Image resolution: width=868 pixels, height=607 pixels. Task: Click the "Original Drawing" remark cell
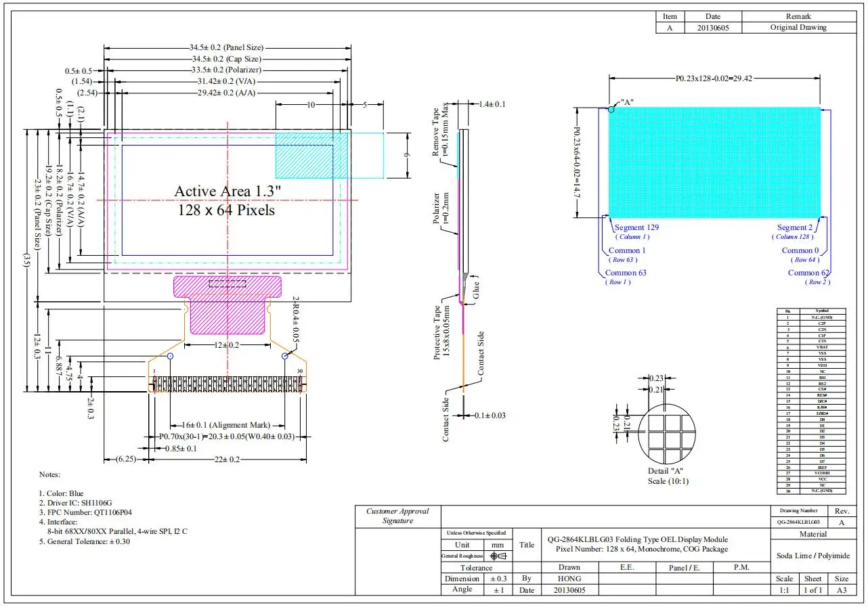tap(798, 28)
